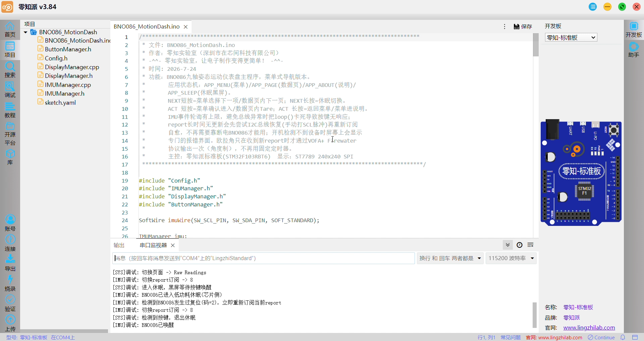Select the 项目 project sidebar icon
644x341 pixels.
pos(10,50)
